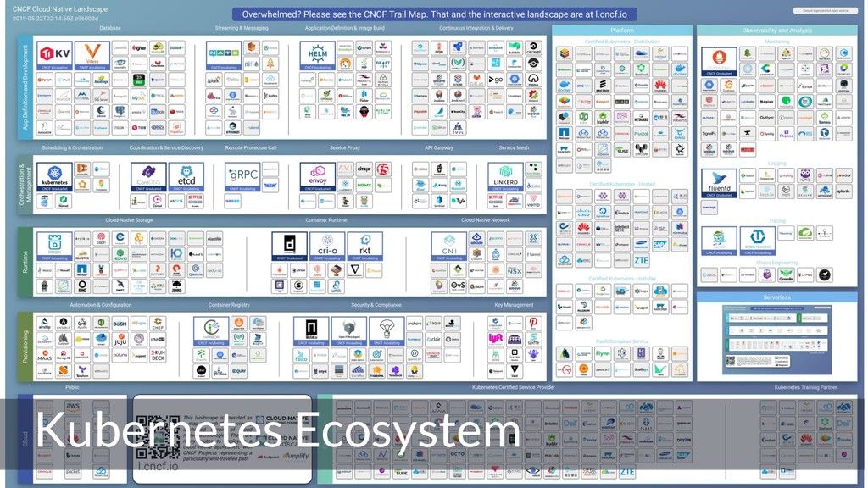Click the SignalFx logo tile
Viewport: 868px width, 488px height.
709,133
